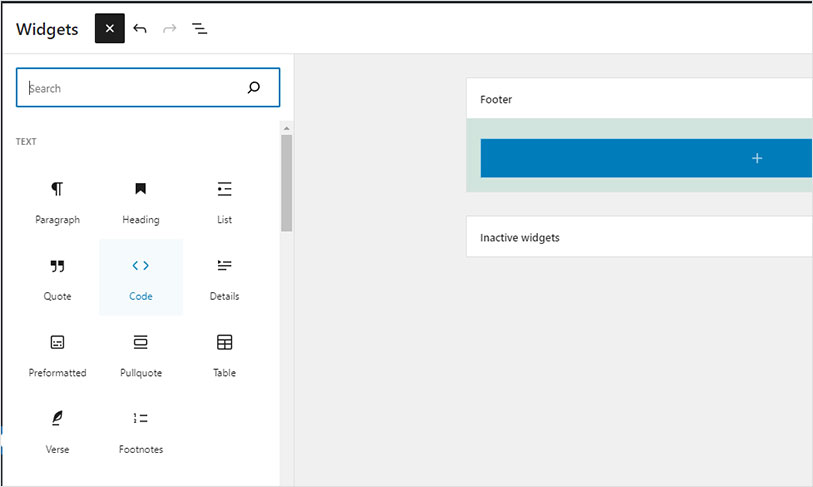Click the Redo arrow in the toolbar
813x487 pixels.
tap(170, 29)
